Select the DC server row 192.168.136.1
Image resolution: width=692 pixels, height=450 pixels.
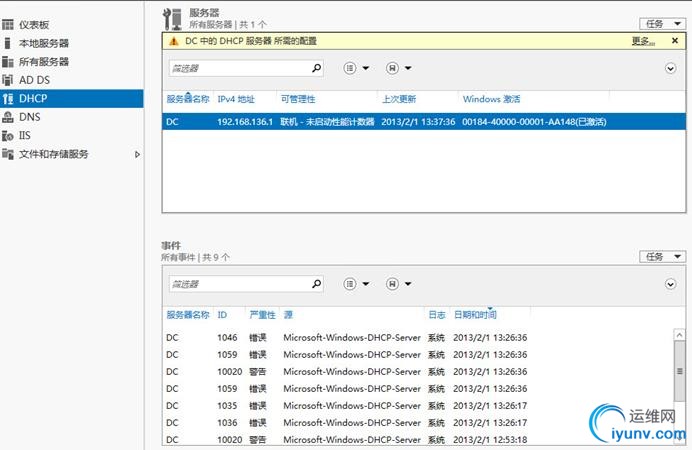coord(424,122)
